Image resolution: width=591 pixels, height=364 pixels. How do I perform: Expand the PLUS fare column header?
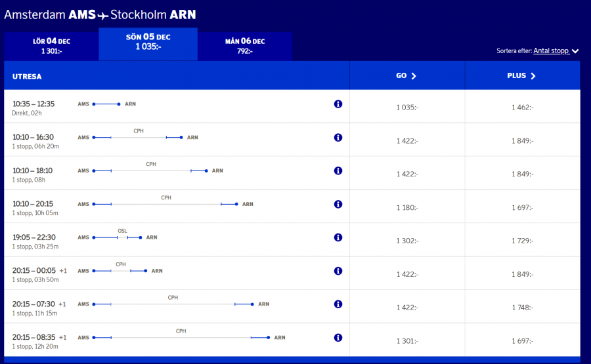click(521, 76)
